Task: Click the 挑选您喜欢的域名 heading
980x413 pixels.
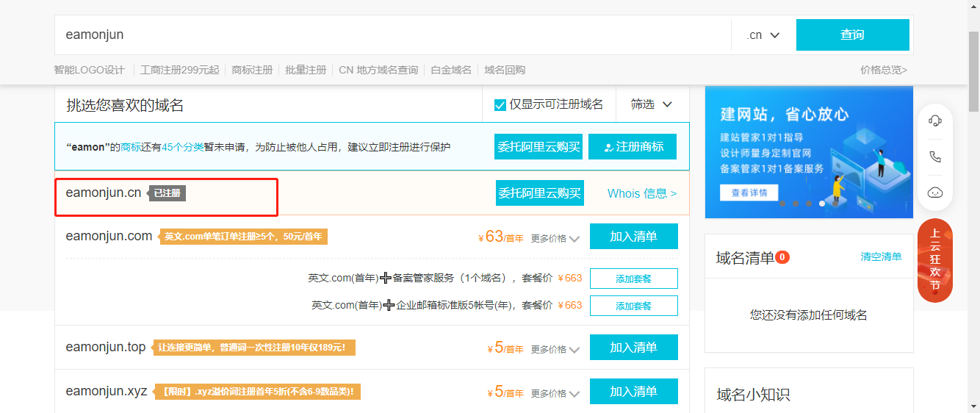Action: coord(125,105)
